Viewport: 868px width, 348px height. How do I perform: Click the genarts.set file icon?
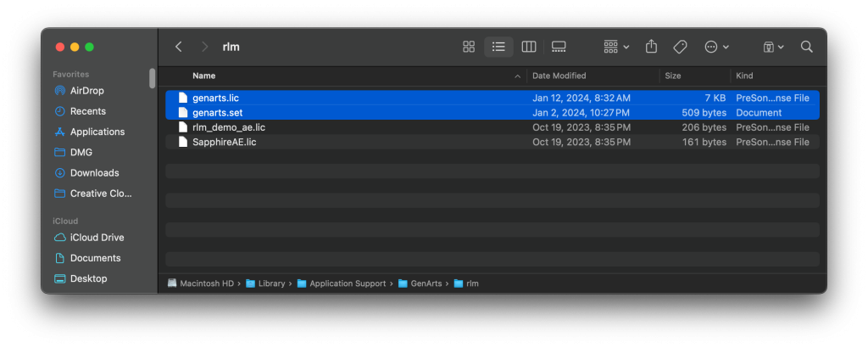pyautogui.click(x=183, y=113)
